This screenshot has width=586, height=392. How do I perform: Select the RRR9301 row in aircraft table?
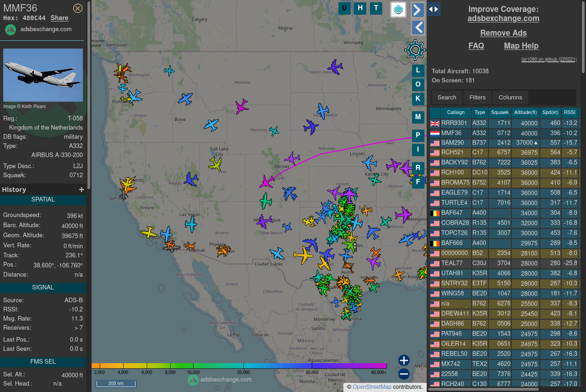[x=505, y=123]
